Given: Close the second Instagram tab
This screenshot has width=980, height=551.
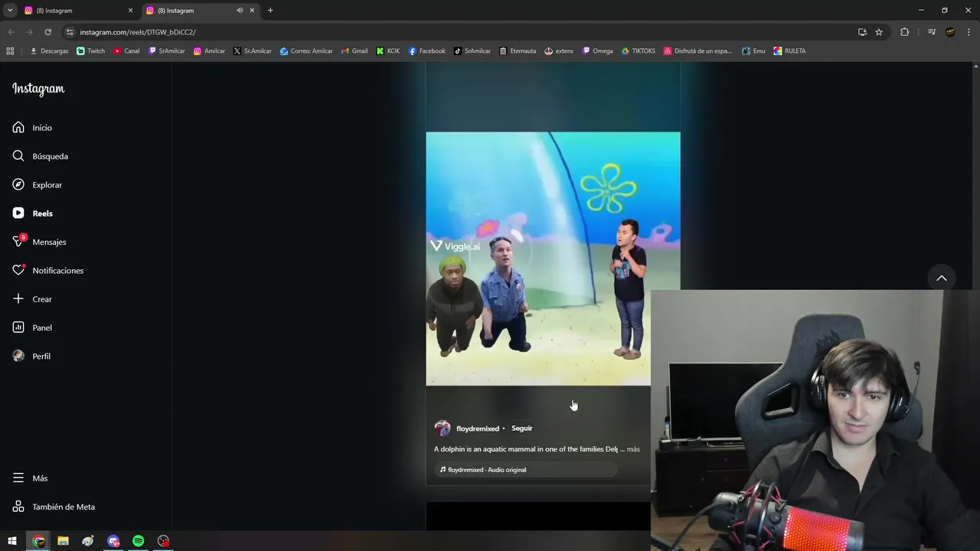Looking at the screenshot, I should (x=252, y=11).
